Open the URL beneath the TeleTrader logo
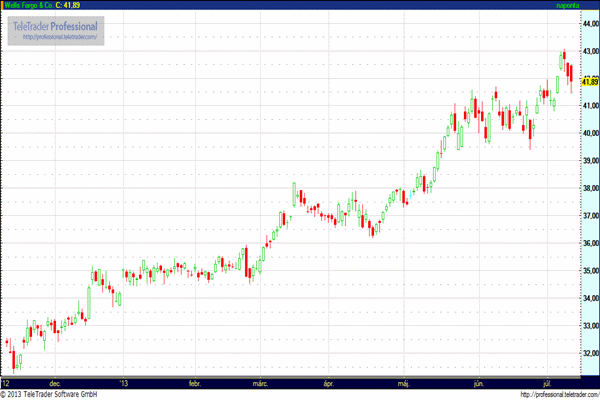600x400 pixels. point(59,37)
